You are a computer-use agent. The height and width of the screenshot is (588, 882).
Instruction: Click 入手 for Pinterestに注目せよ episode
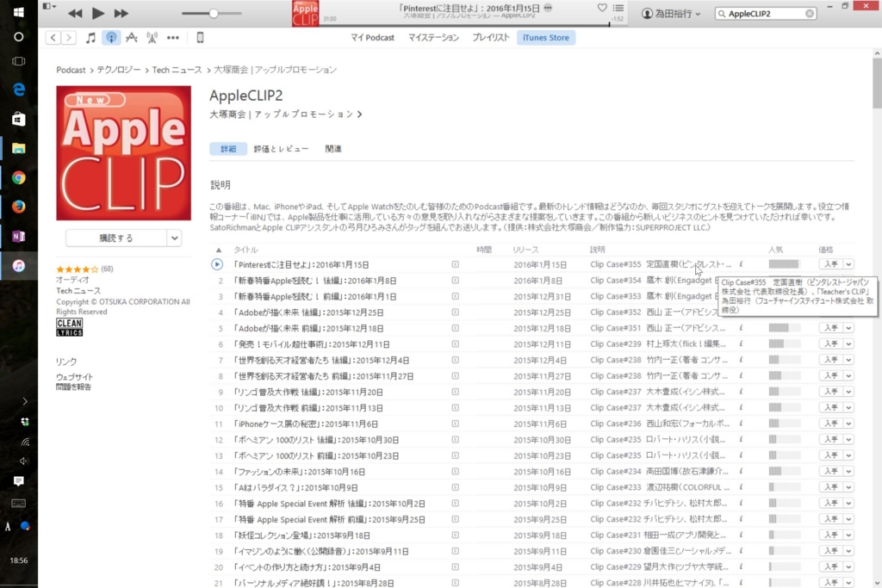[831, 264]
